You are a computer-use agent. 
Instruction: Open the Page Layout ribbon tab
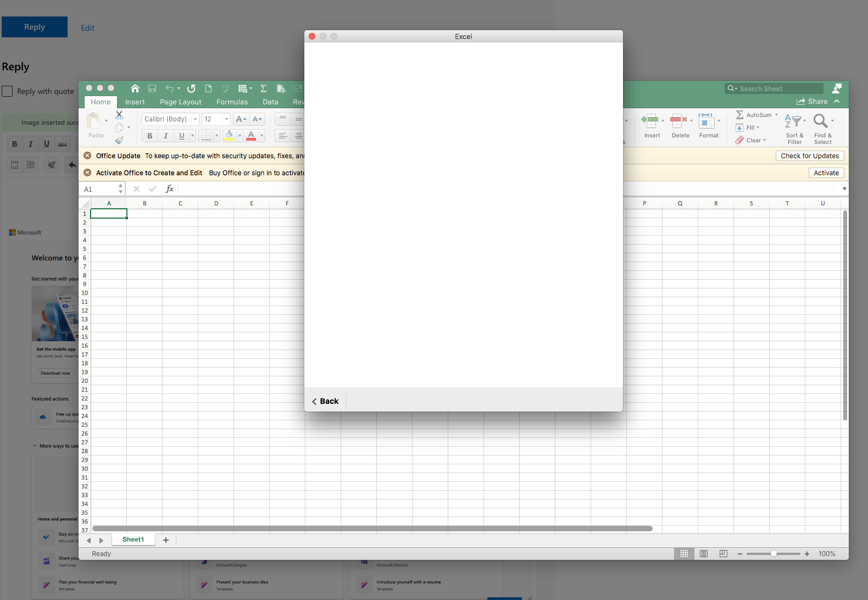pos(181,102)
